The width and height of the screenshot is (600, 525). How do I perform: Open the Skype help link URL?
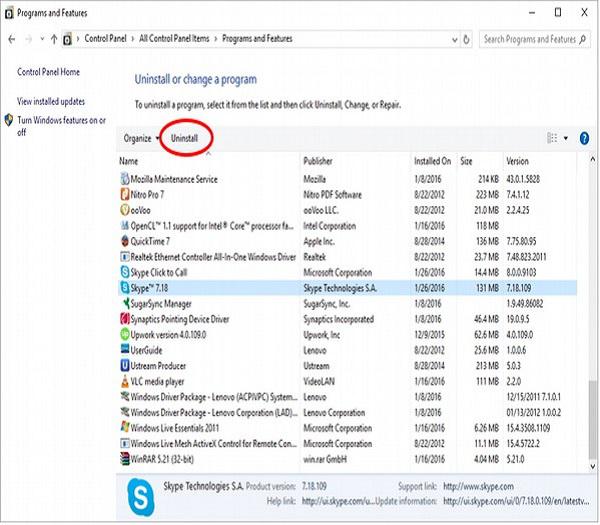pos(338,501)
